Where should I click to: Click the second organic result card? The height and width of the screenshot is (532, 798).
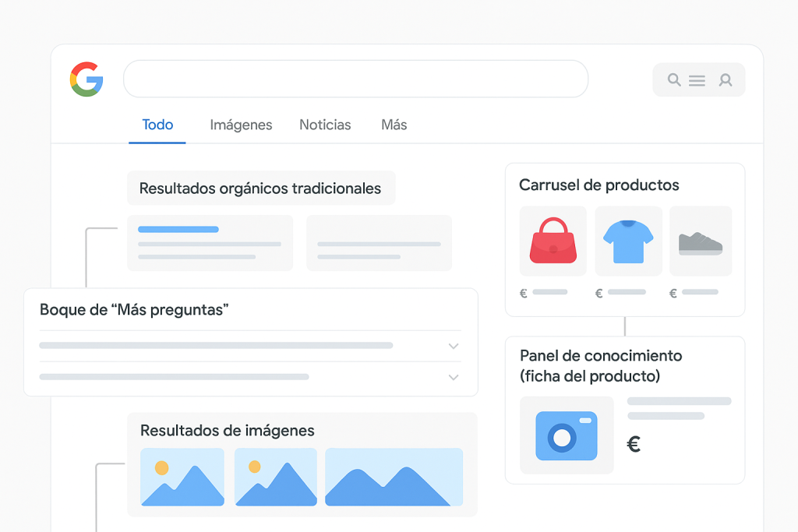click(x=379, y=243)
